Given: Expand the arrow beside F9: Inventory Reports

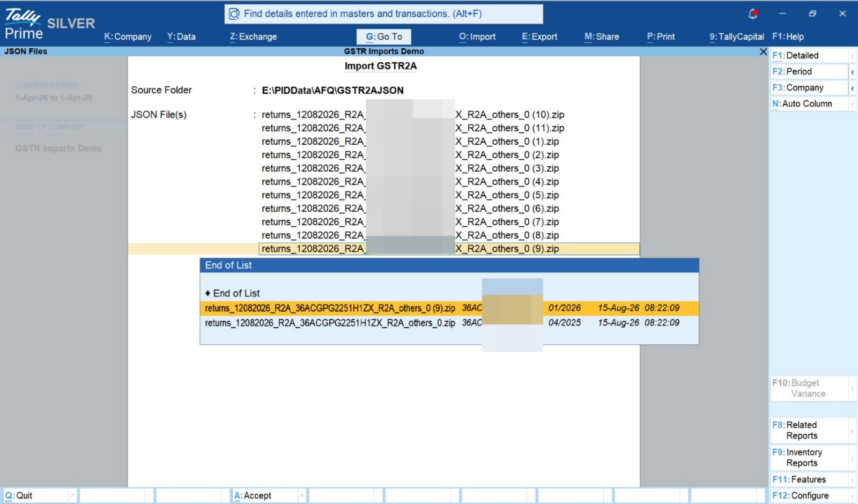Looking at the screenshot, I should pyautogui.click(x=853, y=458).
